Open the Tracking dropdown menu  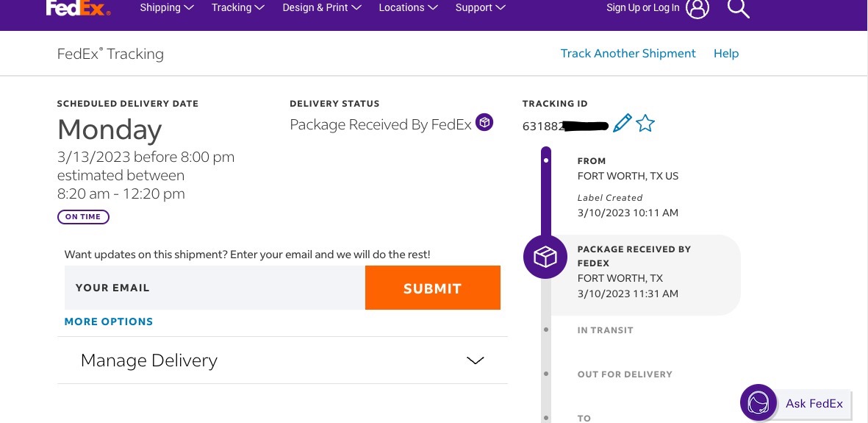pos(237,8)
